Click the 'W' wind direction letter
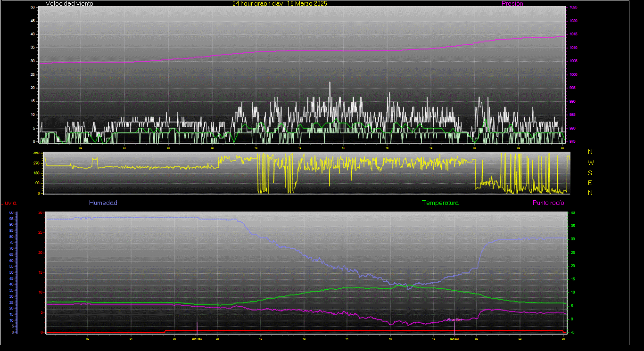Screen dimensions: 644x351 [591, 162]
